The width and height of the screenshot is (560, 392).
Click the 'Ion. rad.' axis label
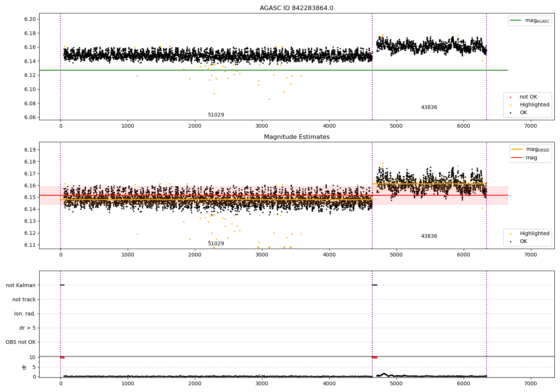[25, 314]
